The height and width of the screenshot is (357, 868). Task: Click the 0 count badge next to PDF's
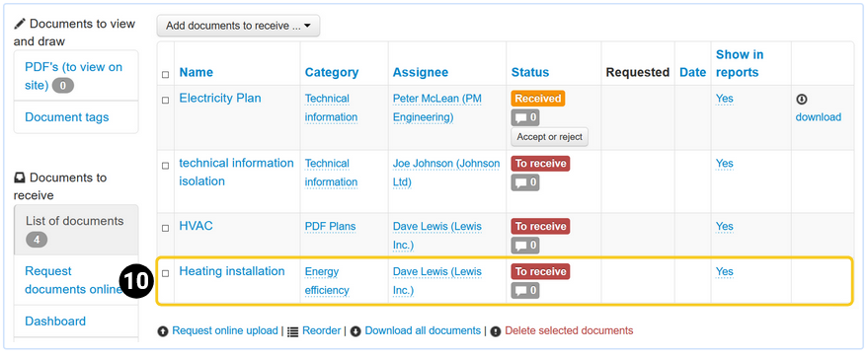[x=63, y=86]
